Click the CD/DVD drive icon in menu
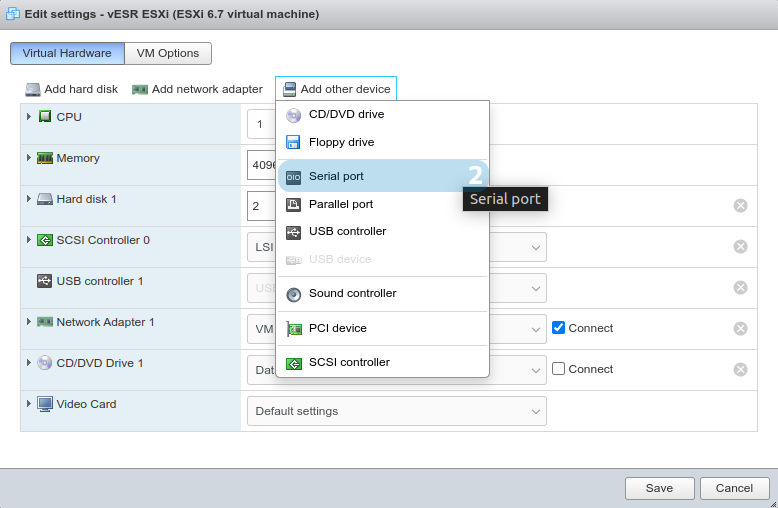The height and width of the screenshot is (508, 778). 293,115
